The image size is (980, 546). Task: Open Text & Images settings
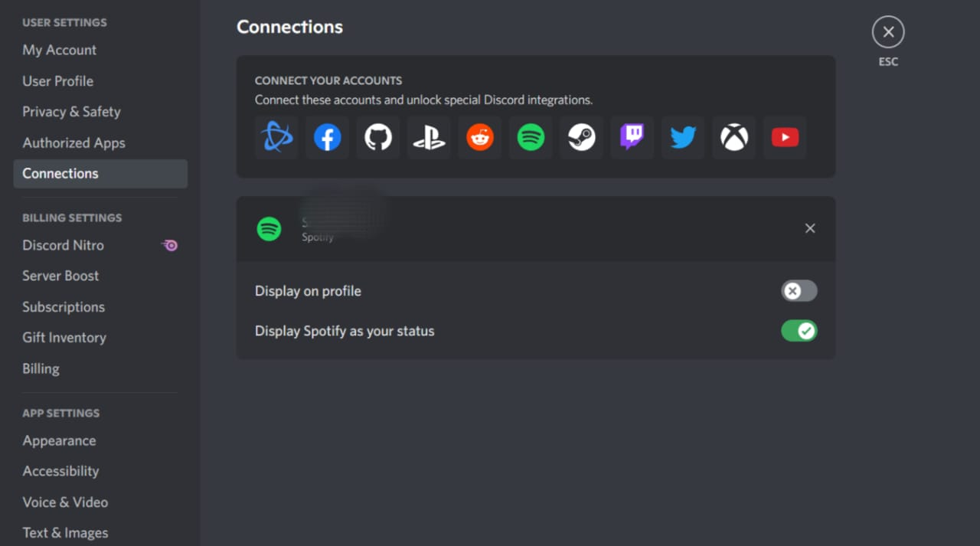tap(100, 533)
